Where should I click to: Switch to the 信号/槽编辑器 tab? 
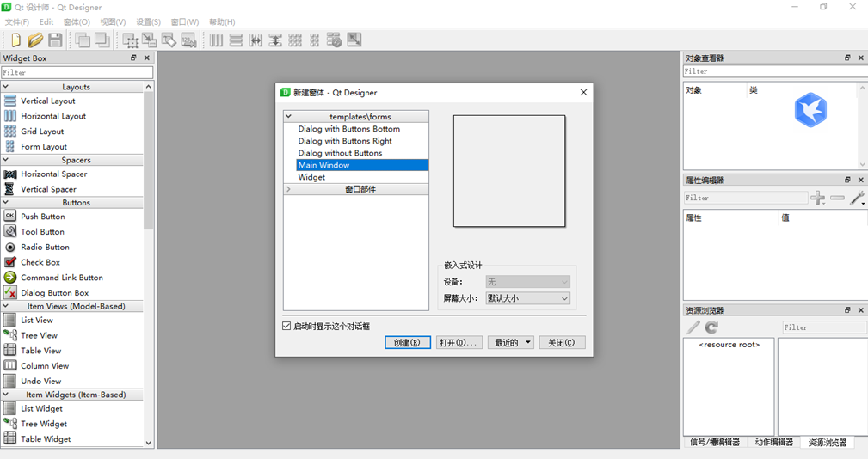(715, 442)
